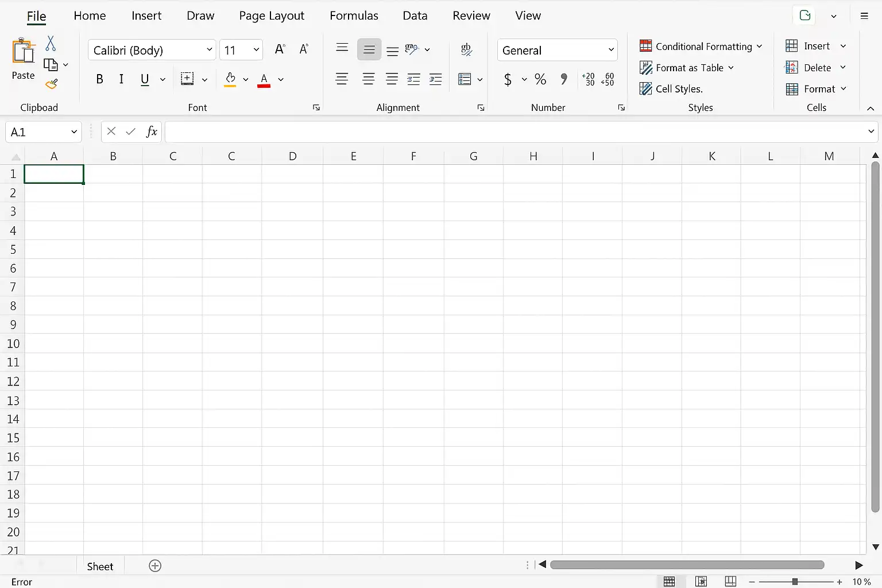Open the Page Layout tab
The width and height of the screenshot is (882, 588).
point(272,16)
